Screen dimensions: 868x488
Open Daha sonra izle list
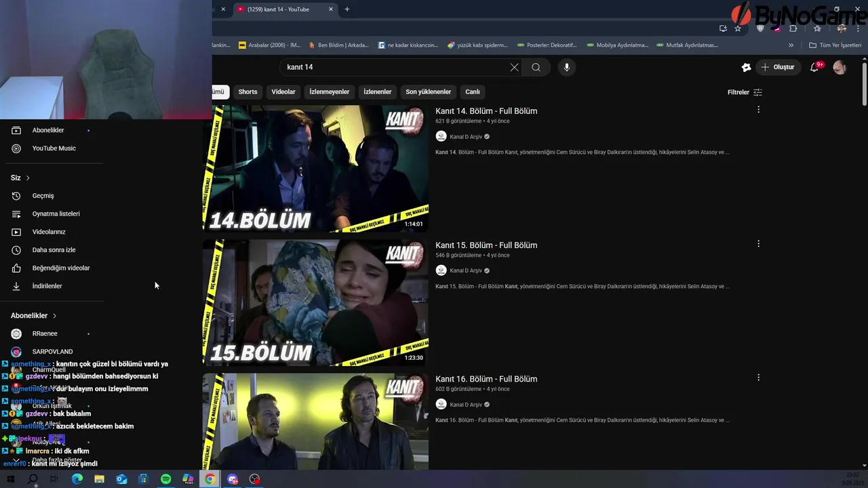pyautogui.click(x=54, y=250)
